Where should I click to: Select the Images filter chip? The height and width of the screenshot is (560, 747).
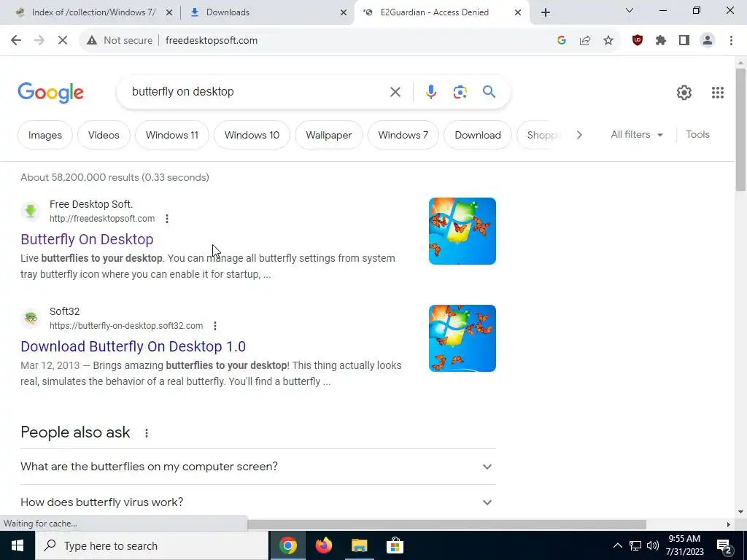[44, 135]
